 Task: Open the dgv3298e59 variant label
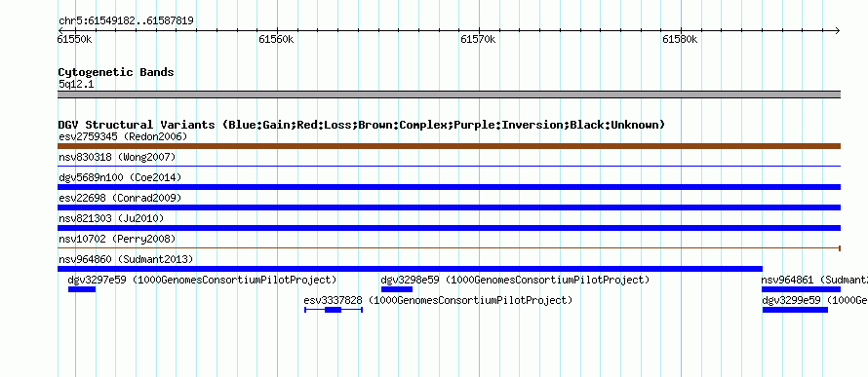(x=515, y=280)
